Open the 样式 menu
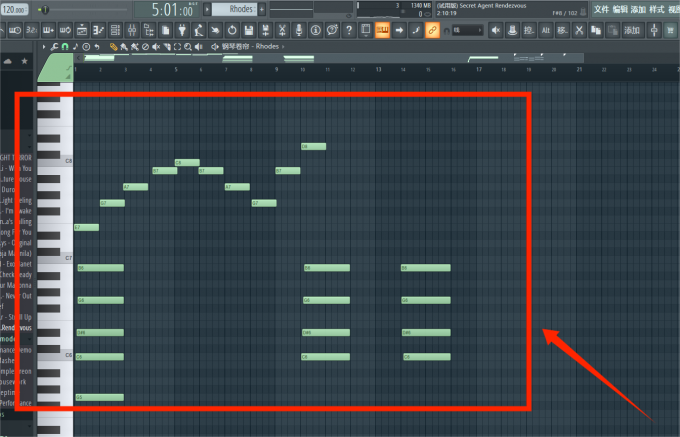The image size is (680, 437). point(657,9)
